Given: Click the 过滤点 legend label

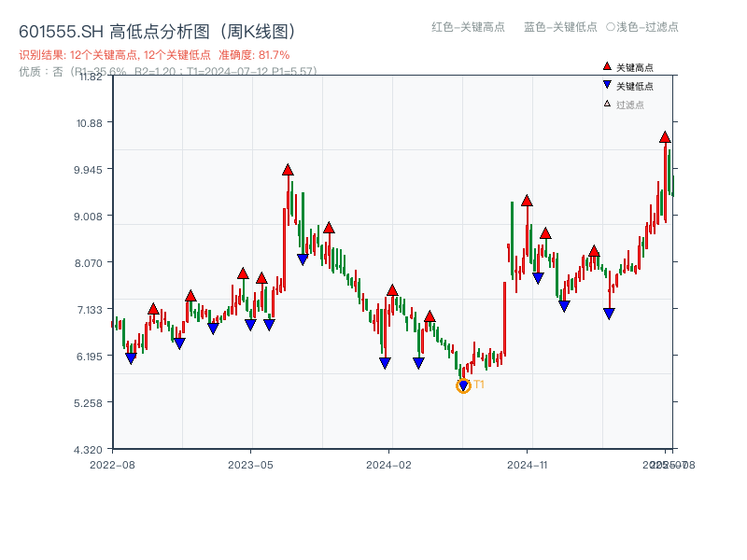Looking at the screenshot, I should [x=629, y=105].
